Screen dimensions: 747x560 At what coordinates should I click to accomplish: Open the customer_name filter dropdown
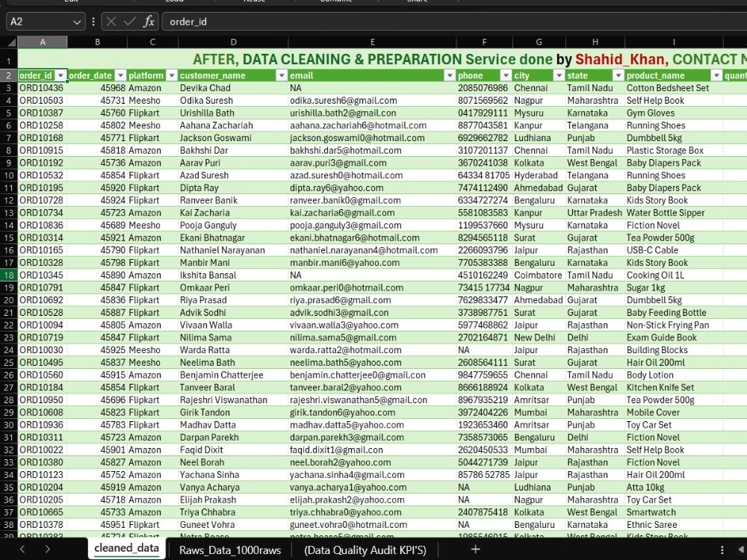[x=282, y=75]
